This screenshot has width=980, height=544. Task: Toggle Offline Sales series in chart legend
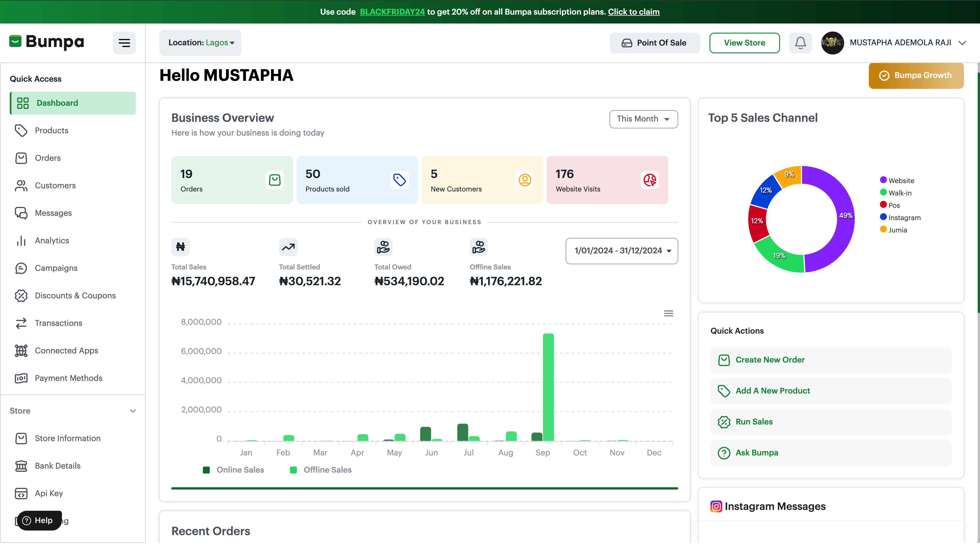tap(321, 470)
